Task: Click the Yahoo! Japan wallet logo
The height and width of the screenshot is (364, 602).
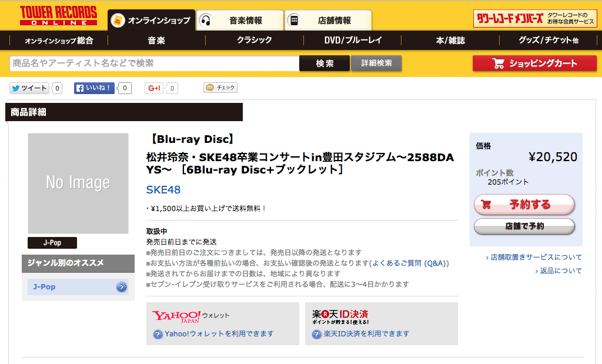Action: [176, 317]
